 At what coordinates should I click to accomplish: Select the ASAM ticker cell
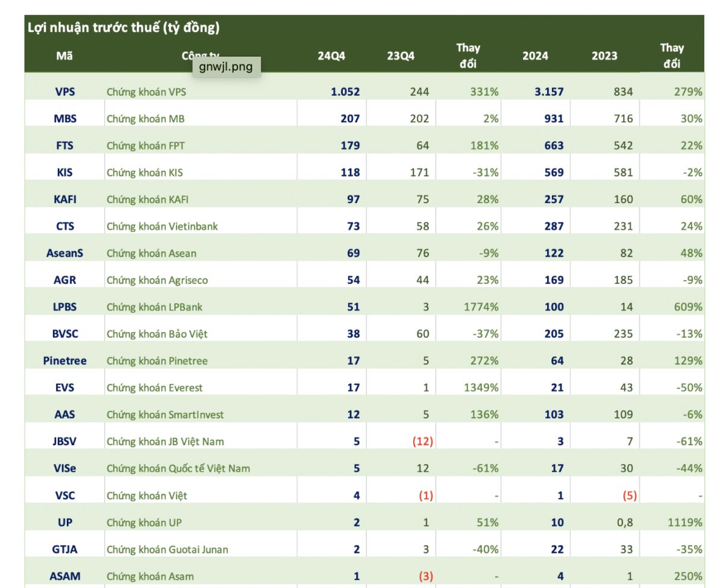pos(64,576)
